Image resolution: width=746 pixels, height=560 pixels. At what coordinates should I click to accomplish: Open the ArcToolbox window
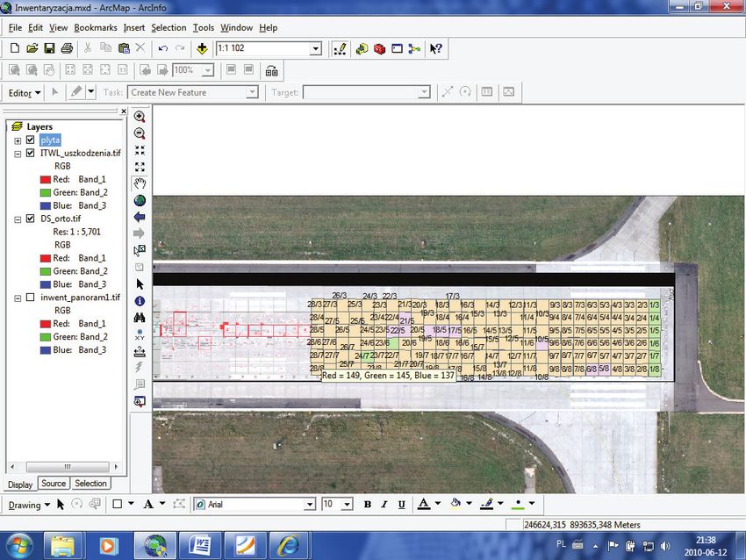point(379,48)
